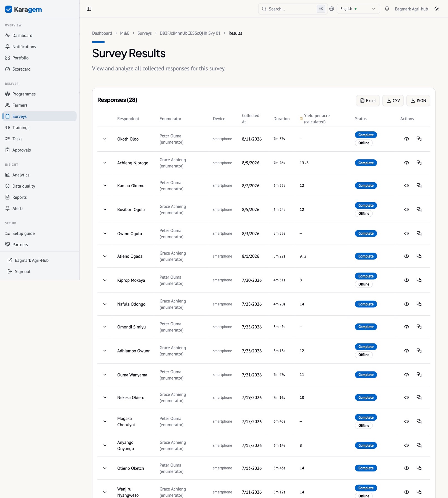
Task: Open comments for Bosibori Ogola response
Action: (419, 209)
